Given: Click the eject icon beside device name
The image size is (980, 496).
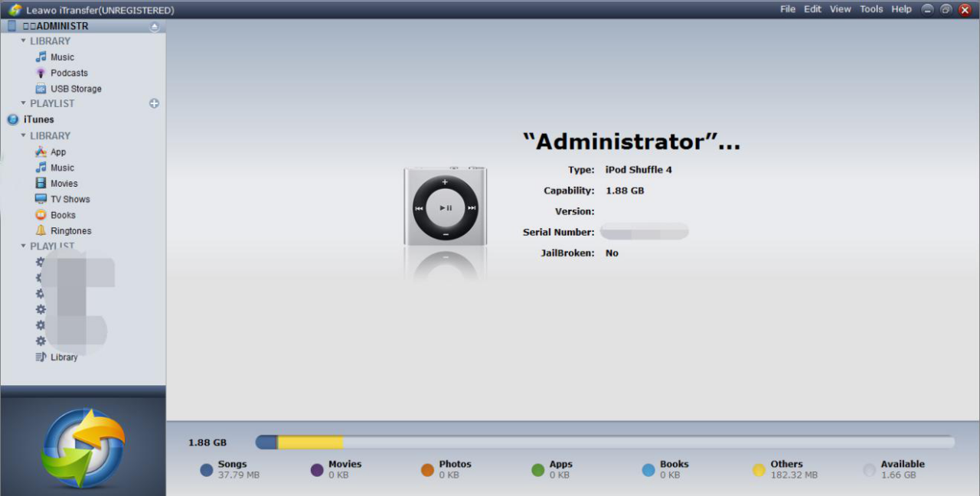Looking at the screenshot, I should 155,27.
